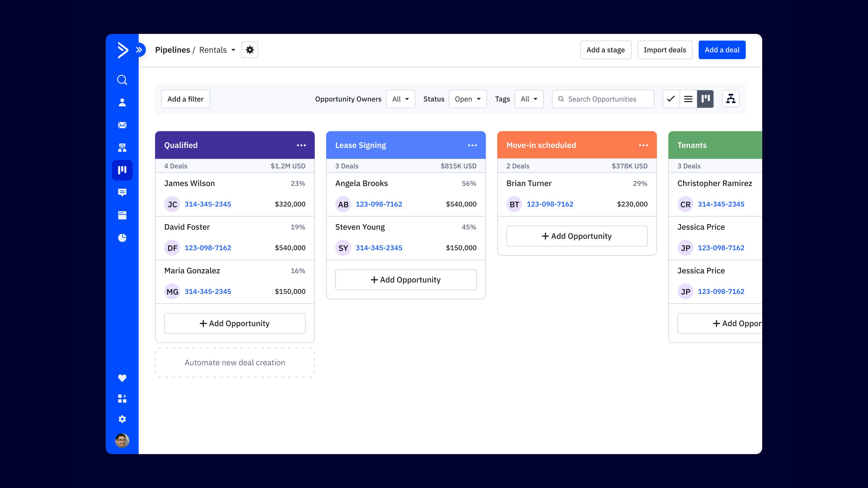Open Reports via the pie chart sidebar icon
The width and height of the screenshot is (868, 488).
[x=122, y=237]
